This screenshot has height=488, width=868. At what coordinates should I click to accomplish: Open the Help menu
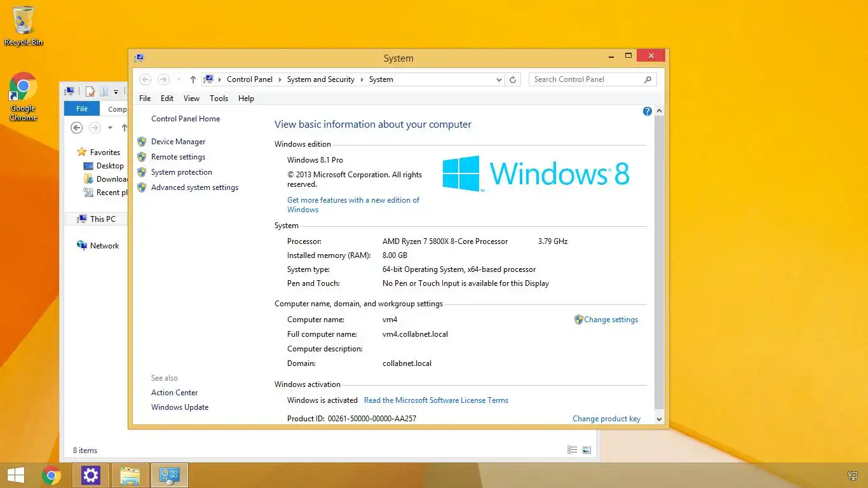tap(246, 98)
